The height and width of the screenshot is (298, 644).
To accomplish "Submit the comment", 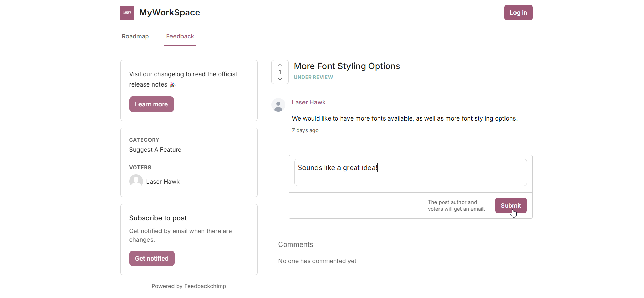I will pyautogui.click(x=511, y=206).
